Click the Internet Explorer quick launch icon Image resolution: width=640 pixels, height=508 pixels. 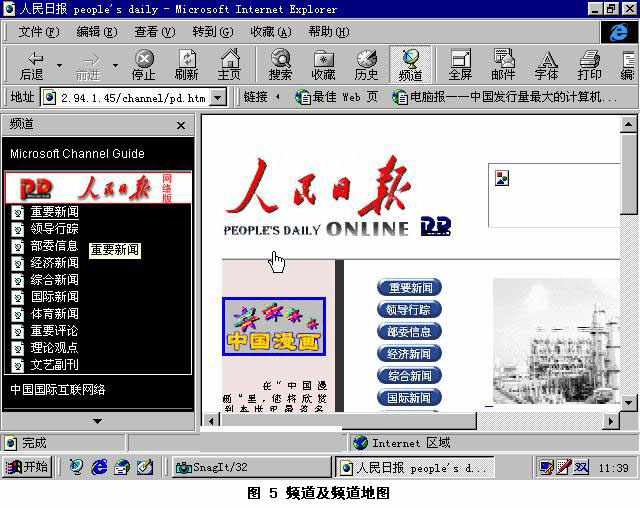(x=99, y=467)
